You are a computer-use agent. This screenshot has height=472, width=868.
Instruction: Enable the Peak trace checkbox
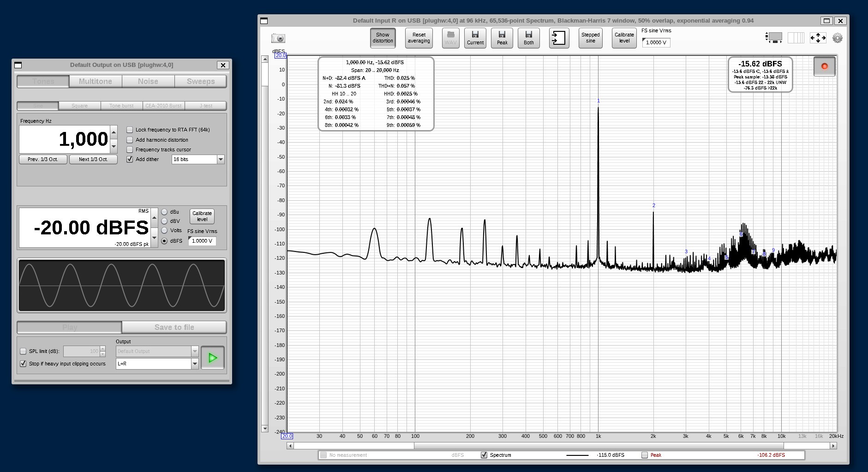[645, 455]
